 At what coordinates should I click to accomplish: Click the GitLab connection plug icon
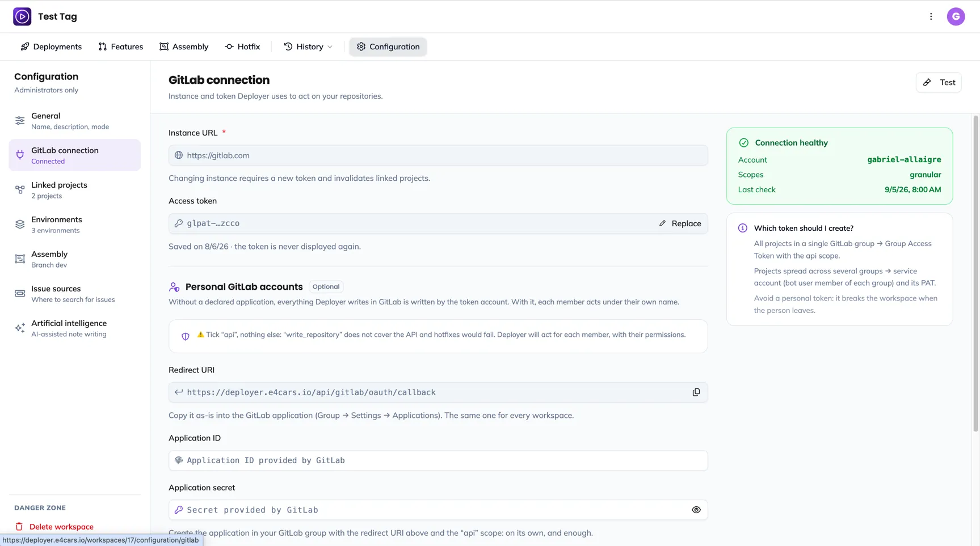20,155
